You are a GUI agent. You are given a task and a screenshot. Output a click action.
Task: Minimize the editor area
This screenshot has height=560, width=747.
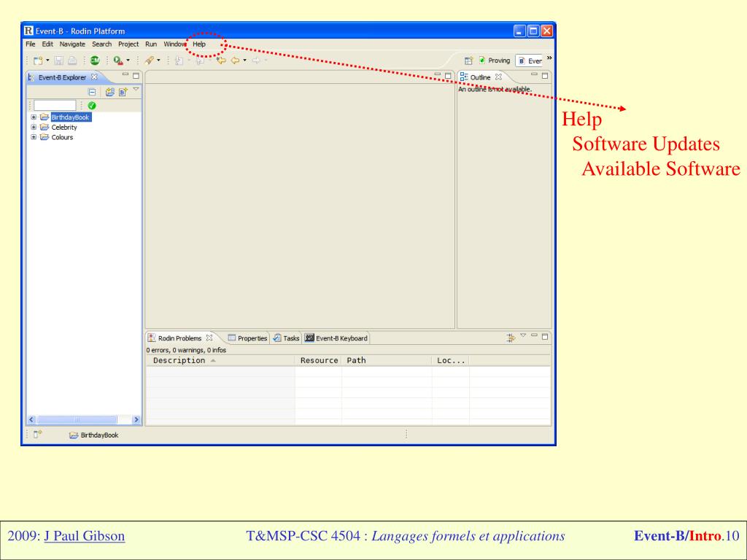(x=438, y=75)
